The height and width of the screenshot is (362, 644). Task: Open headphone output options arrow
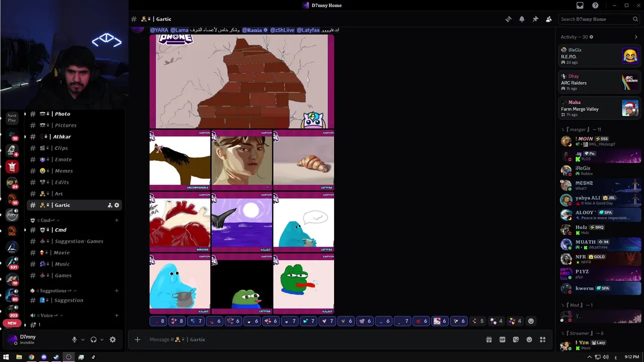[x=102, y=339]
